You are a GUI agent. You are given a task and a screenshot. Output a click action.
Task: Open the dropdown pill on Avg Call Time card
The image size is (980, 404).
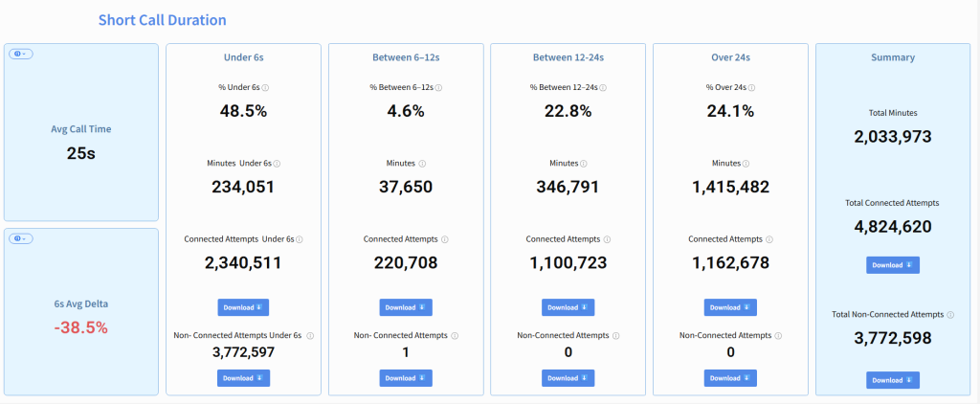(21, 54)
